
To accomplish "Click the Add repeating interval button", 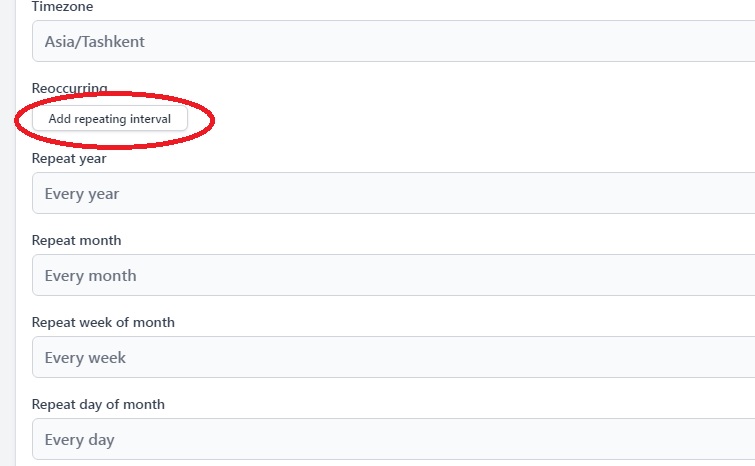I will [110, 119].
